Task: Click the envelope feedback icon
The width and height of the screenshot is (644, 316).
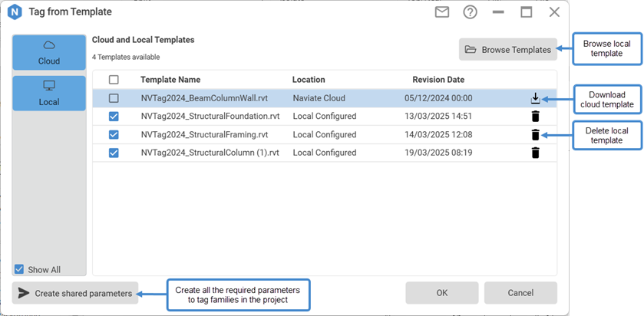Action: tap(442, 12)
